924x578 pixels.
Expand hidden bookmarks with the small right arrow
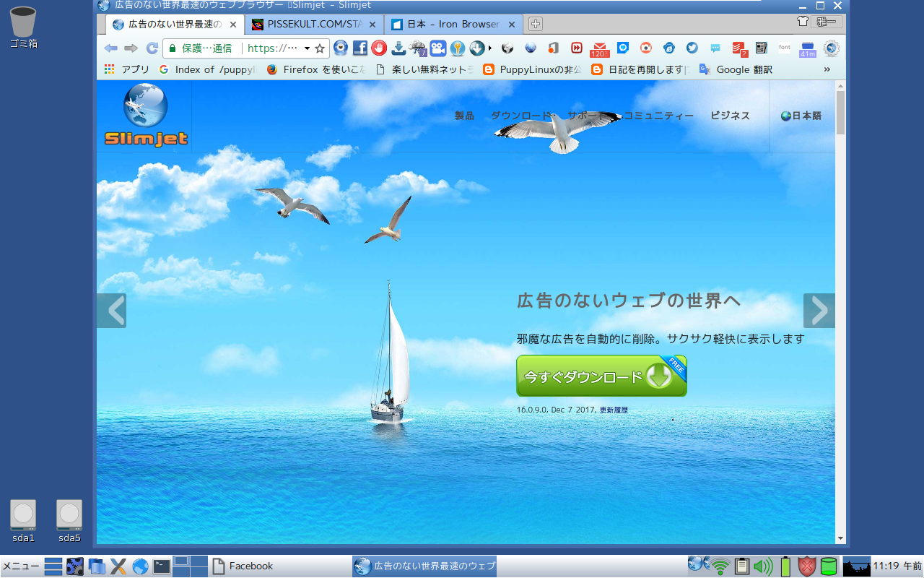[x=489, y=48]
